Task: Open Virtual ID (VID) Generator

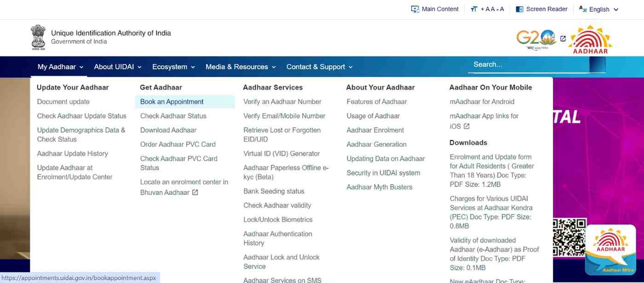Action: pos(281,154)
